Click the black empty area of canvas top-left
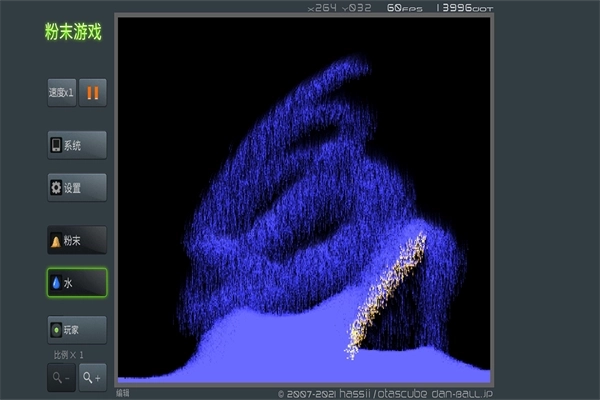This screenshot has height=400, width=600. [x=160, y=60]
